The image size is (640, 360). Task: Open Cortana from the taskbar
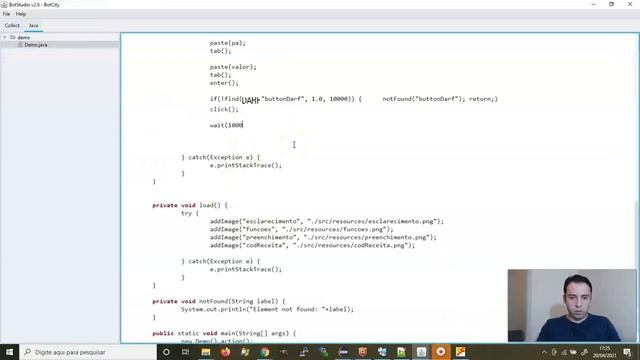tap(166, 352)
